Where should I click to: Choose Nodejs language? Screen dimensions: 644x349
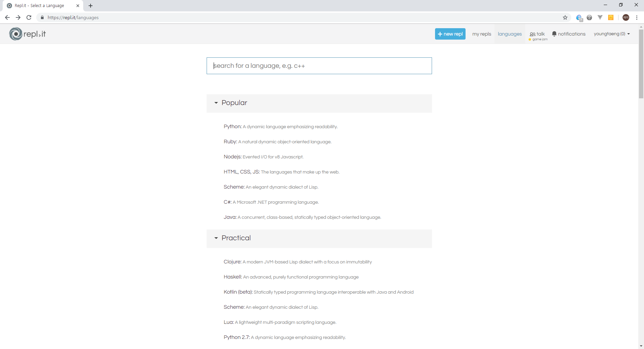coord(263,157)
